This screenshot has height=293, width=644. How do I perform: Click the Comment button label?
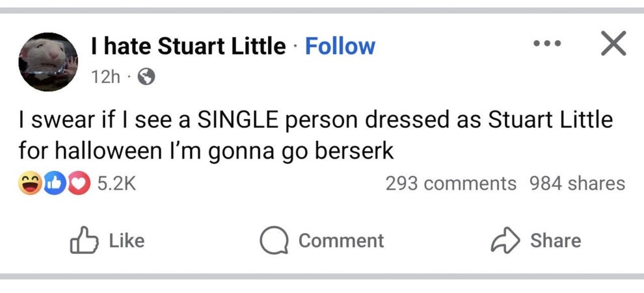(x=341, y=241)
